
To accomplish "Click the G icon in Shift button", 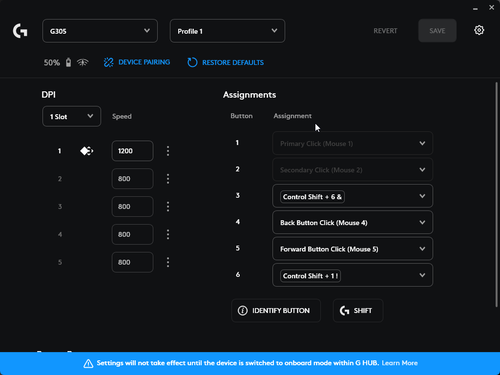I will point(345,311).
